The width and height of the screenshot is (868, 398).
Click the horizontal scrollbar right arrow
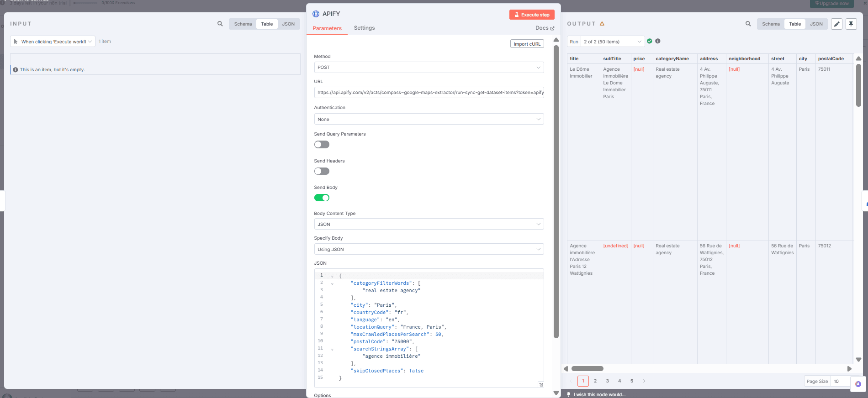pos(849,369)
